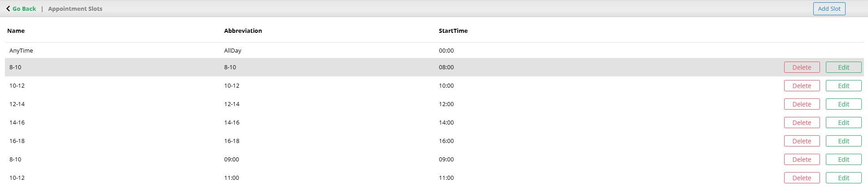The image size is (868, 187).
Task: Click the StartTime column header
Action: pyautogui.click(x=453, y=31)
